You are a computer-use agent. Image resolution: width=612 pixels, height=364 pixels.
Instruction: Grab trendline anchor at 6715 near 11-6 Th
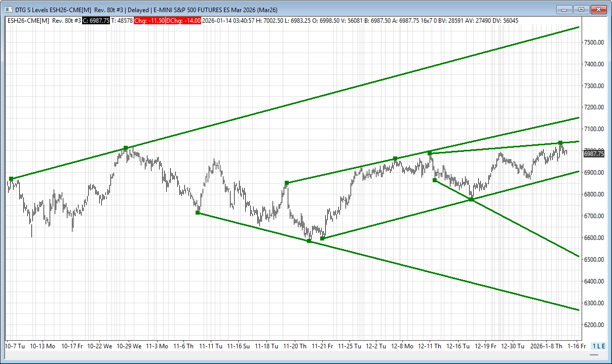(x=198, y=213)
